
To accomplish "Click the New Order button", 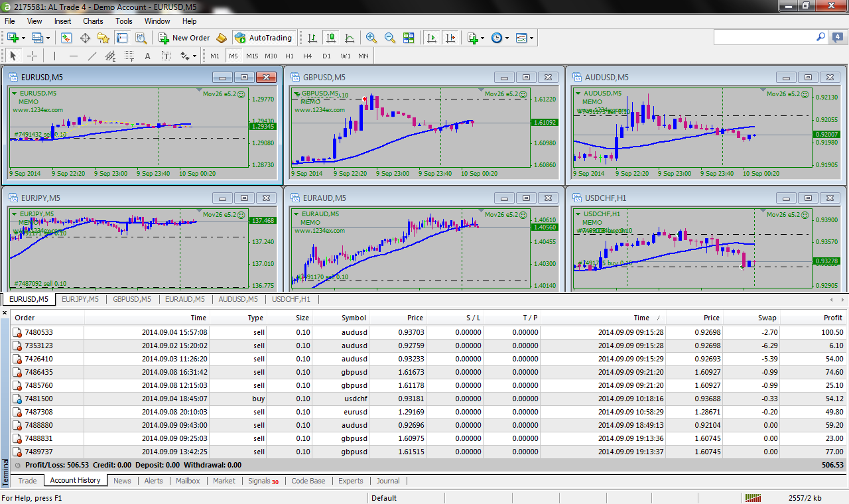I will tap(184, 38).
